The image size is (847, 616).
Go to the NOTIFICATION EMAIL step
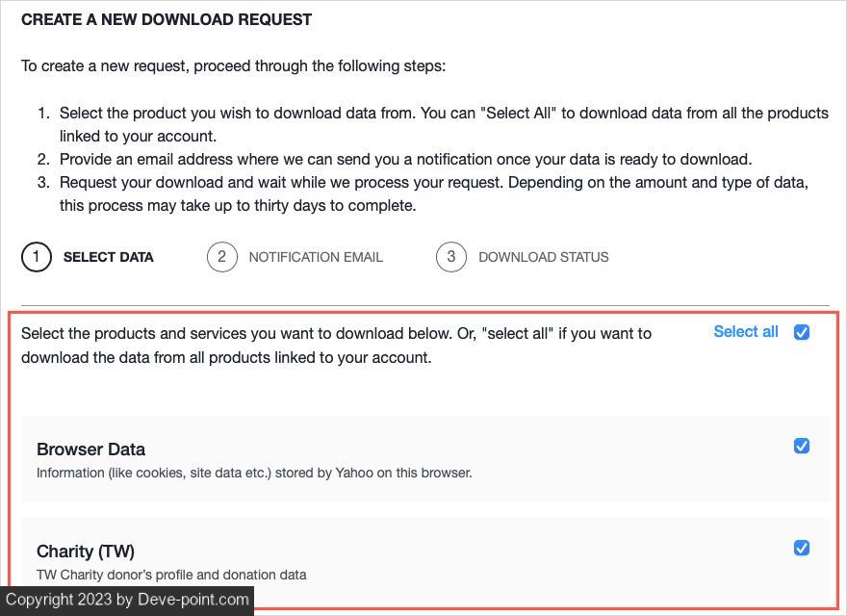tap(316, 257)
